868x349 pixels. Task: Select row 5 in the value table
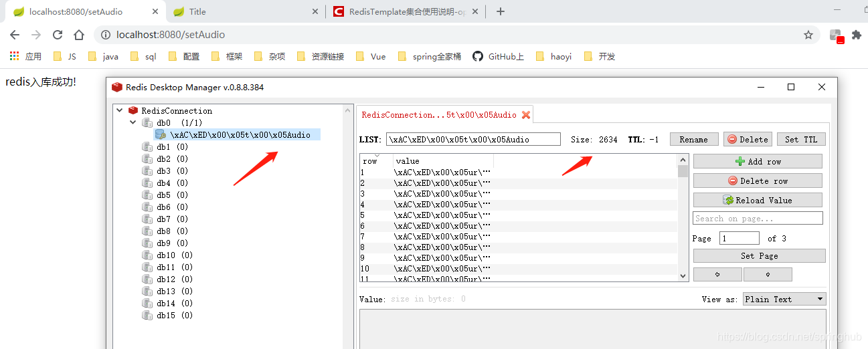(x=519, y=215)
